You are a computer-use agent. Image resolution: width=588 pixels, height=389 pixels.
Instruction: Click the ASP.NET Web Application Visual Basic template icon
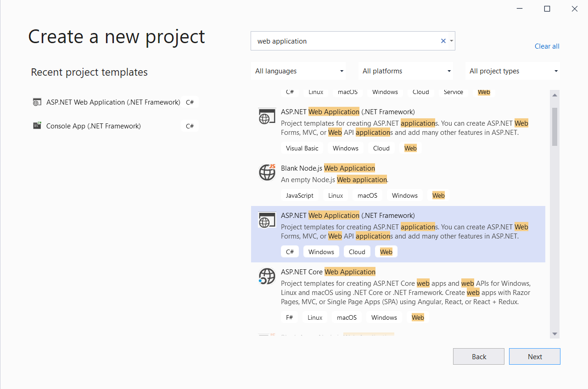point(267,117)
